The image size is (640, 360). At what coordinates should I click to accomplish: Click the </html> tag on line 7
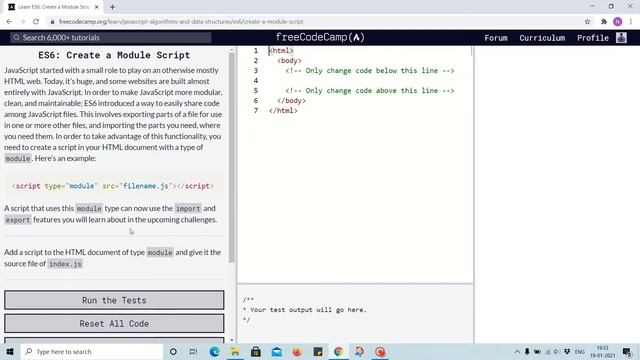pos(283,111)
